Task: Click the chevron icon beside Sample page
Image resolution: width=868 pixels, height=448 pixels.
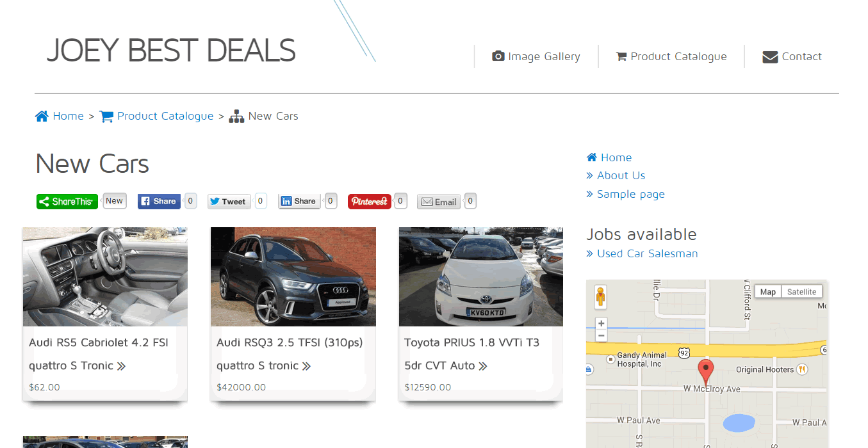Action: [x=589, y=194]
